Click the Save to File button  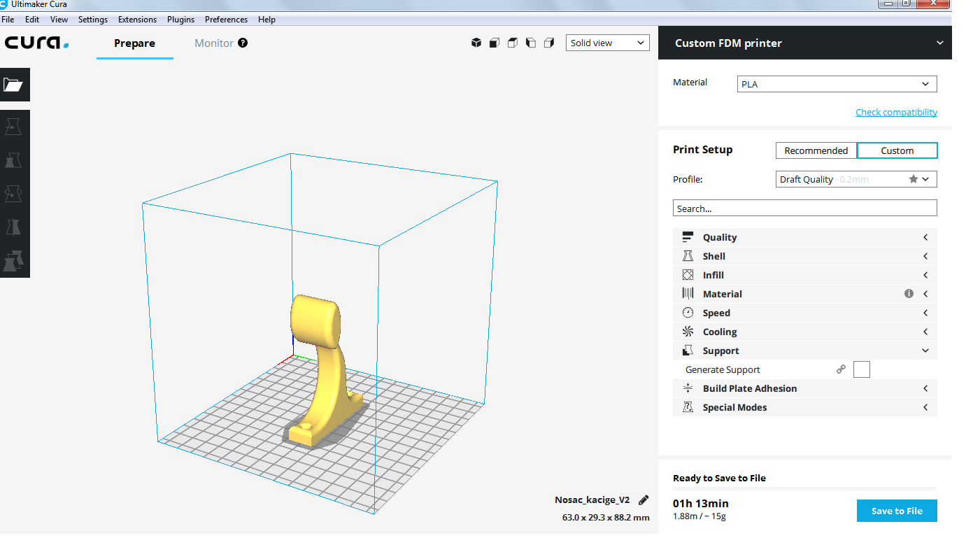896,511
